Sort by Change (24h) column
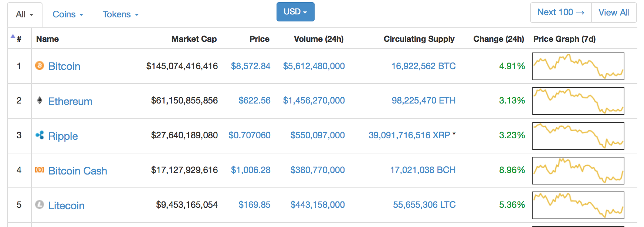Viewport: 644px width, 227px height. click(x=499, y=39)
